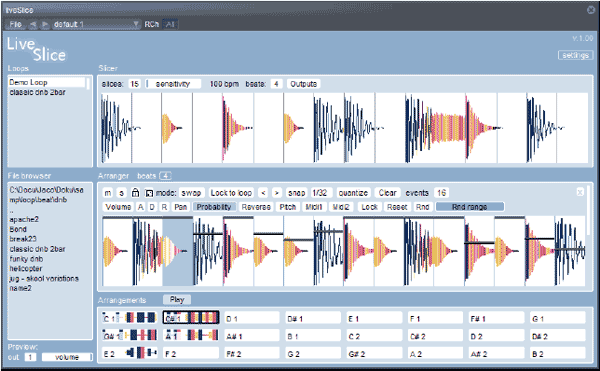Click the 'Clear' button in Arranger
Viewport: 600px width, 371px height.
(387, 193)
